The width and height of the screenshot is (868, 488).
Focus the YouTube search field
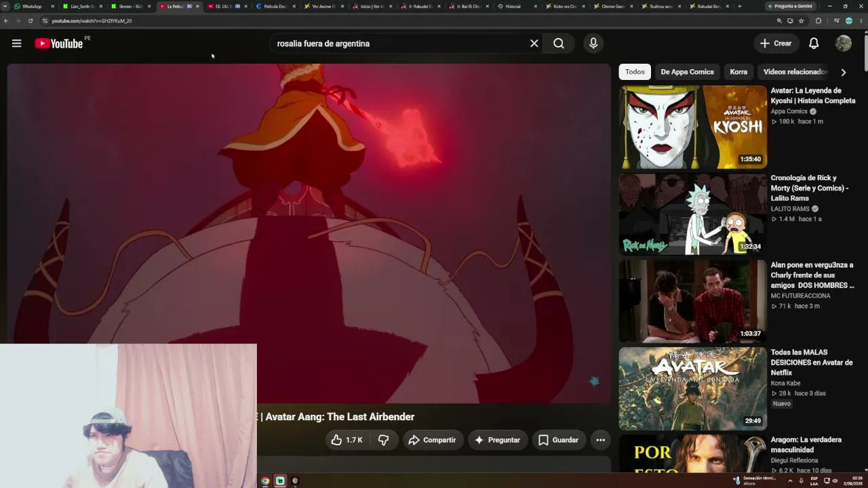[400, 43]
